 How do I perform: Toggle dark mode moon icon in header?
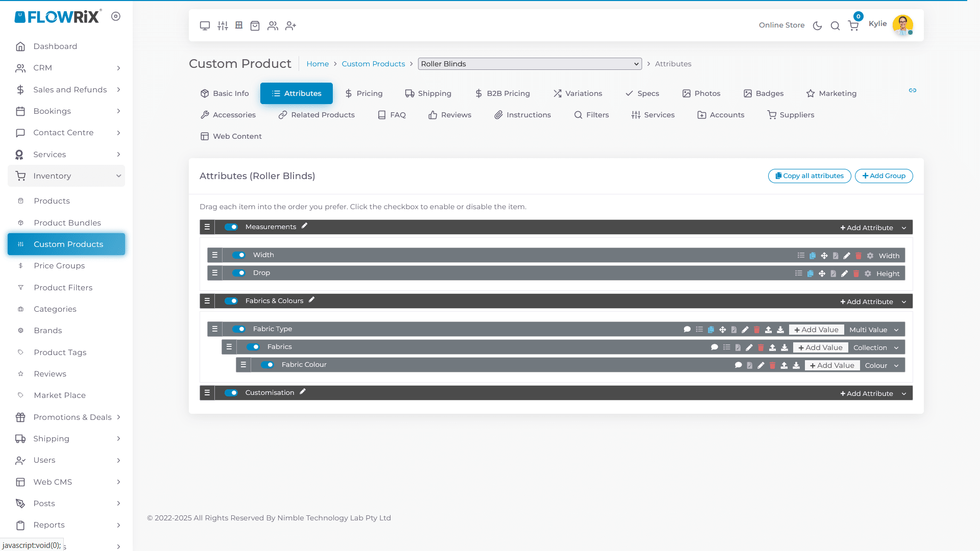click(x=817, y=26)
